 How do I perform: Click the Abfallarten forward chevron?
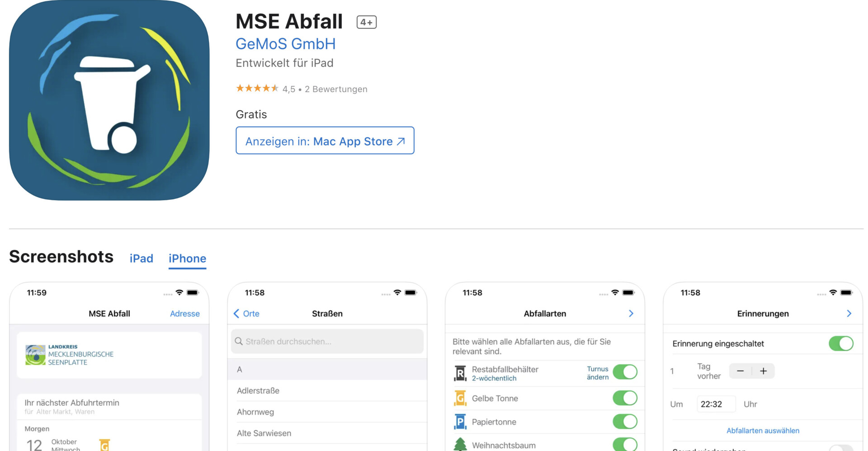coord(631,314)
